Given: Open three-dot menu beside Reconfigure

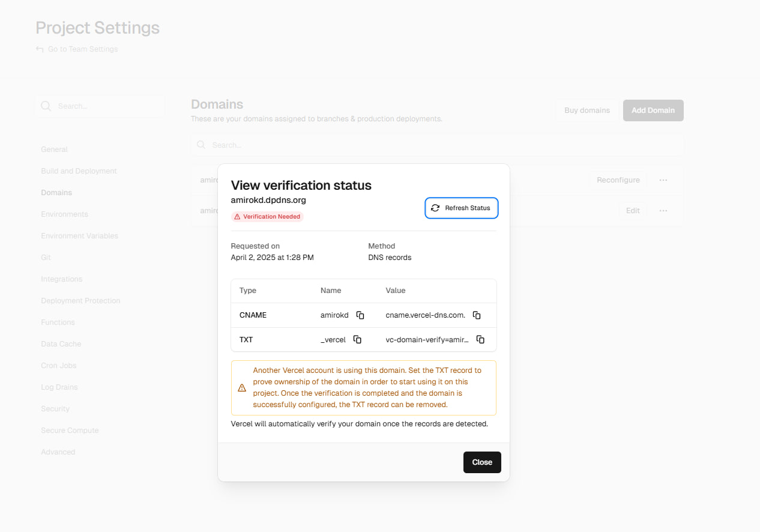Looking at the screenshot, I should coord(663,180).
